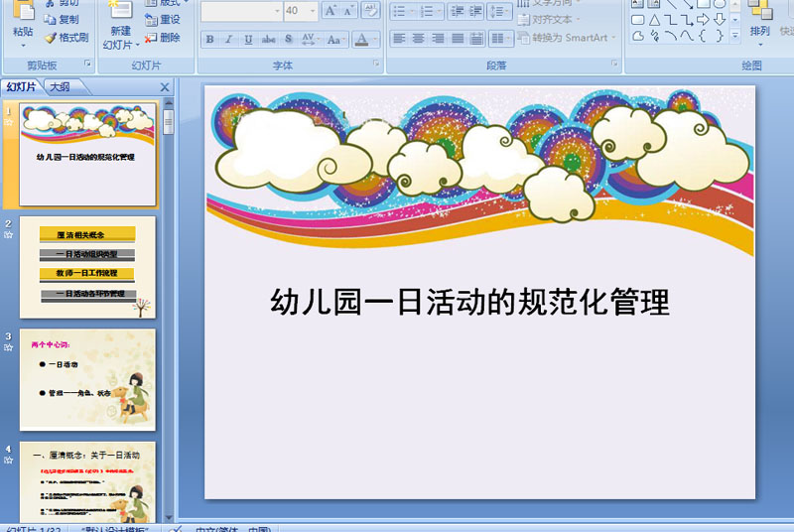Toggle italic formatting

(x=229, y=40)
